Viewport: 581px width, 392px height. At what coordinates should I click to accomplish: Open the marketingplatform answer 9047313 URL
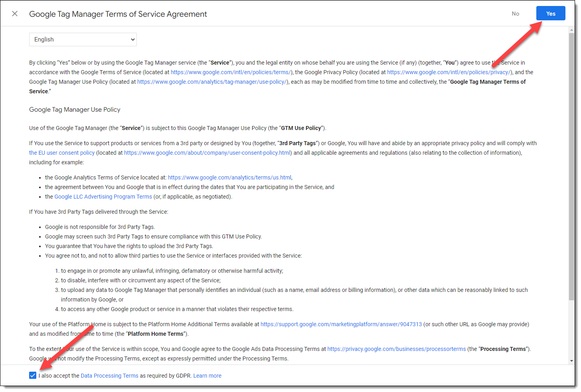click(341, 324)
